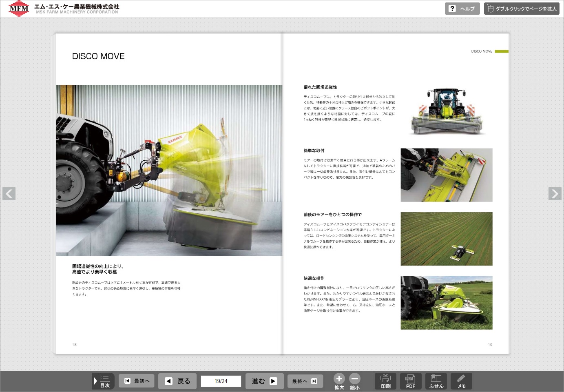Click the 19/24 page number field
This screenshot has width=564, height=392.
[x=221, y=381]
